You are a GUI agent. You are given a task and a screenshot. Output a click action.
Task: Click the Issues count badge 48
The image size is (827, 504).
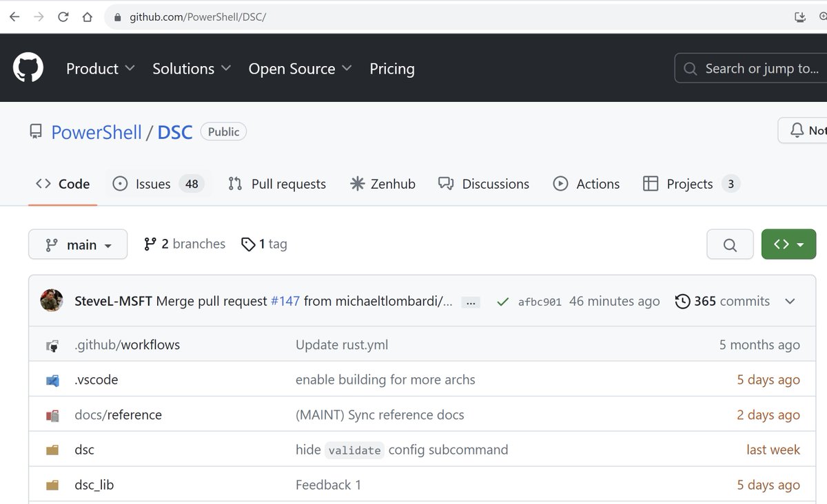point(192,184)
